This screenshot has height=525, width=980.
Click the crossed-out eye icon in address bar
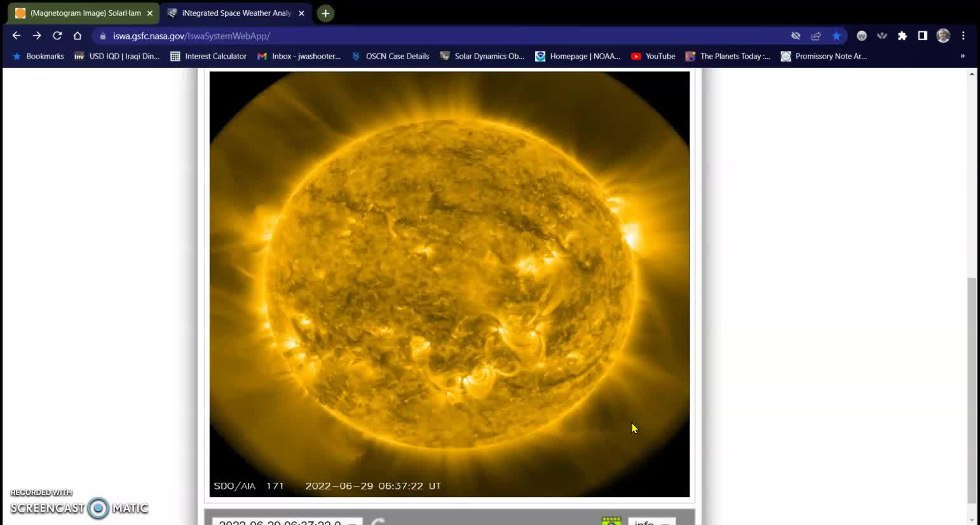(796, 36)
